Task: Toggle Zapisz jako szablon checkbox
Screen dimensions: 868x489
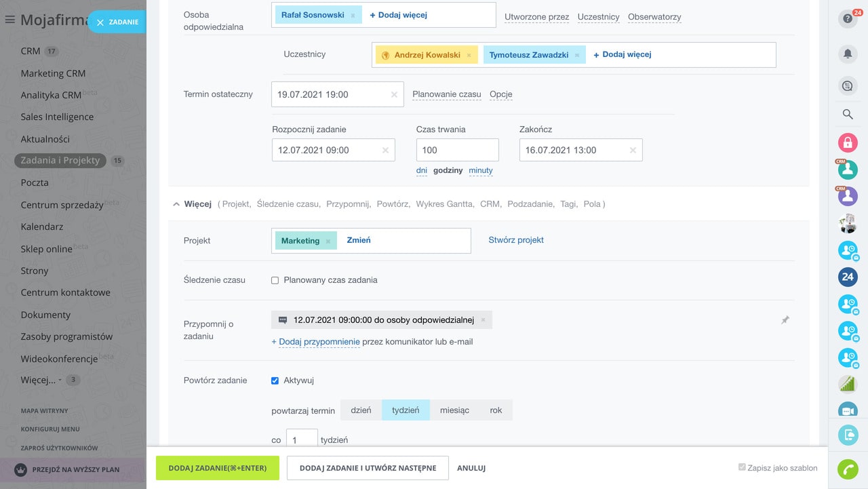Action: (742, 468)
